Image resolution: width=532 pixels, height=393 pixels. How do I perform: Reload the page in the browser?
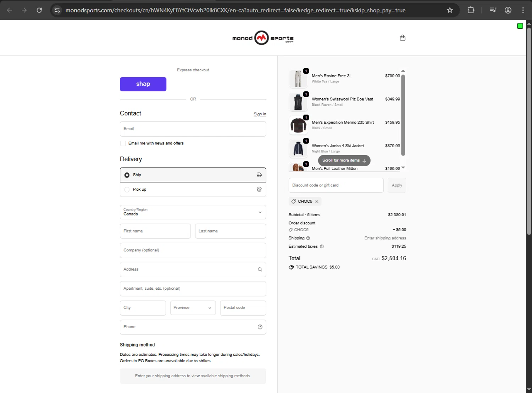click(x=39, y=10)
